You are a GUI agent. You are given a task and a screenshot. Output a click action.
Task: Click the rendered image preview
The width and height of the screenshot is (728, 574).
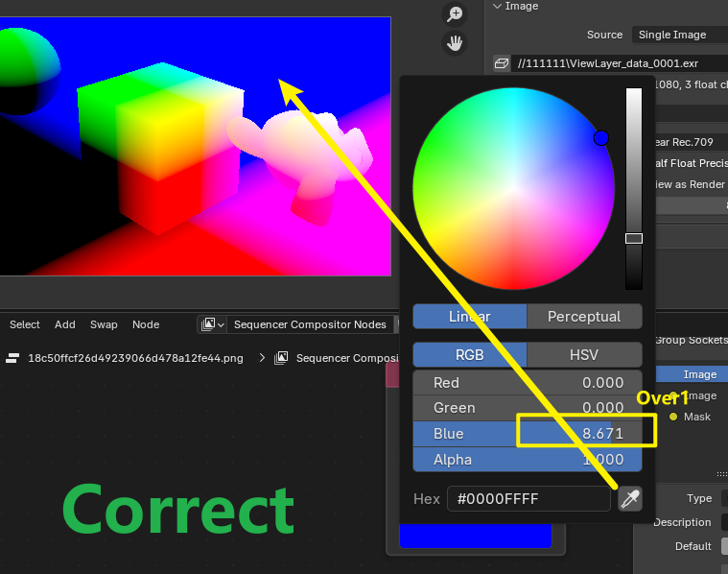coord(195,147)
